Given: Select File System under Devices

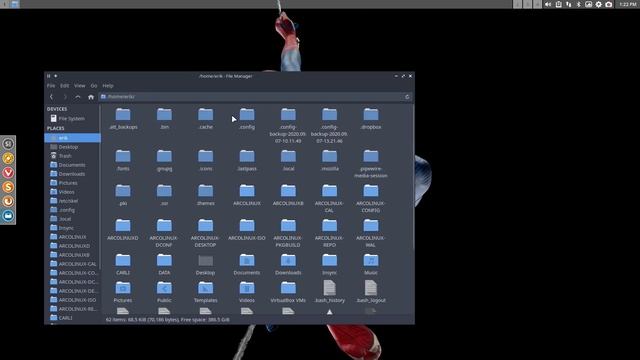Looking at the screenshot, I should pos(72,118).
